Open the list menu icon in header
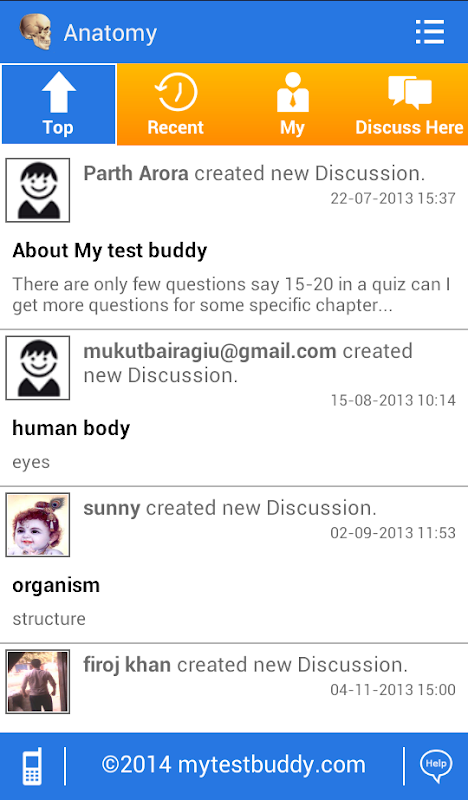 click(430, 32)
